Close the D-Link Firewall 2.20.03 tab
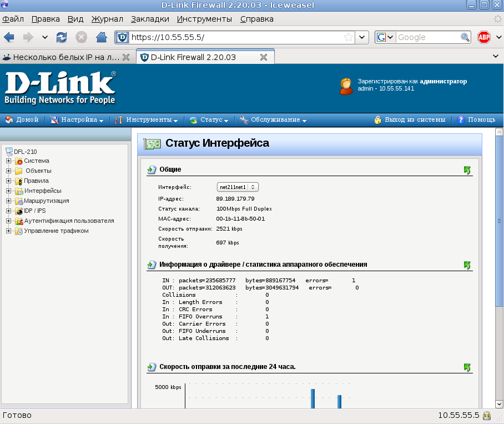The width and height of the screenshot is (504, 424). [x=264, y=57]
